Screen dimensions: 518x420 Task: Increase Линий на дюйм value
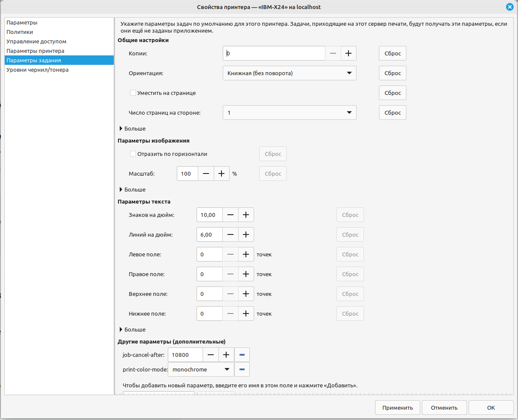[246, 234]
